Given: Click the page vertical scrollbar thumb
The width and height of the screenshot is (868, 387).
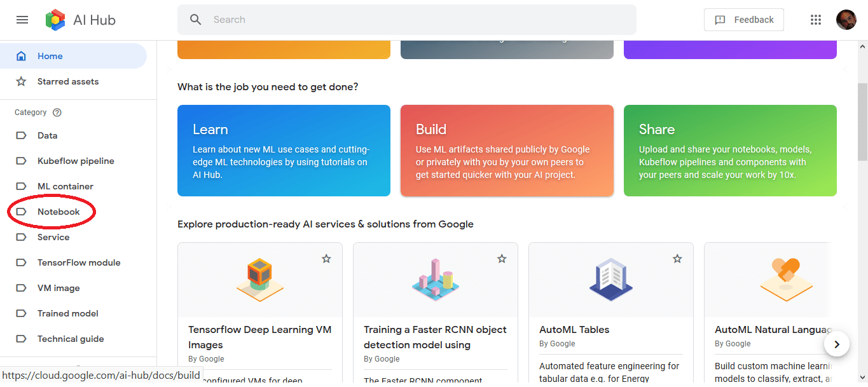Looking at the screenshot, I should 862,121.
